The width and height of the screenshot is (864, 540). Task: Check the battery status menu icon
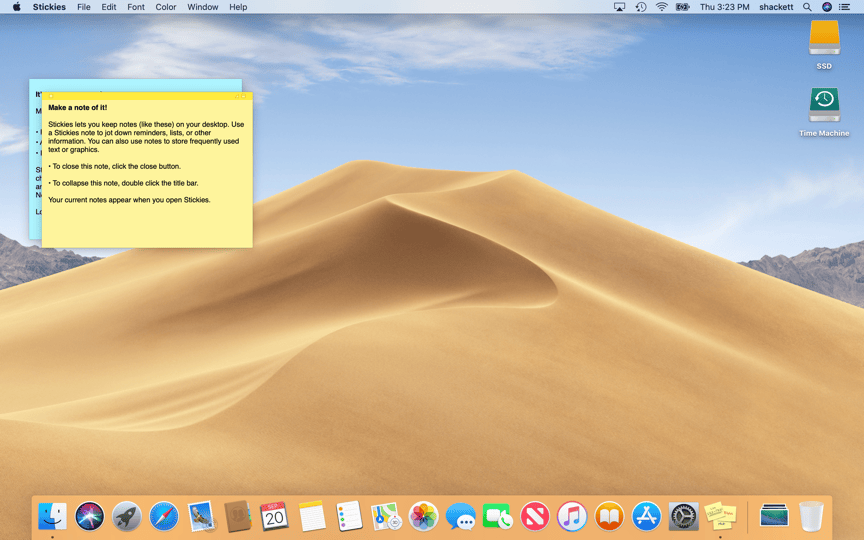click(x=683, y=7)
